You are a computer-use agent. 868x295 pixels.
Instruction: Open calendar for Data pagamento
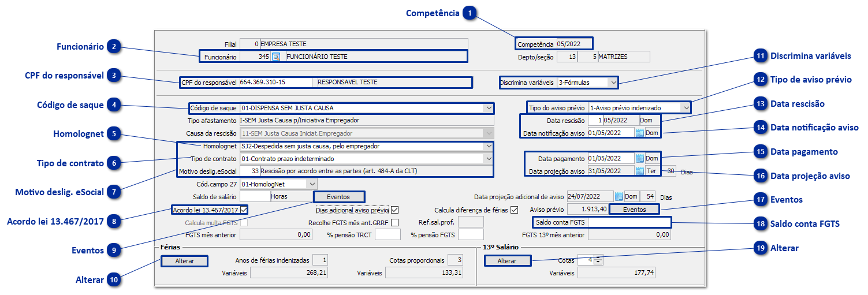click(x=639, y=158)
